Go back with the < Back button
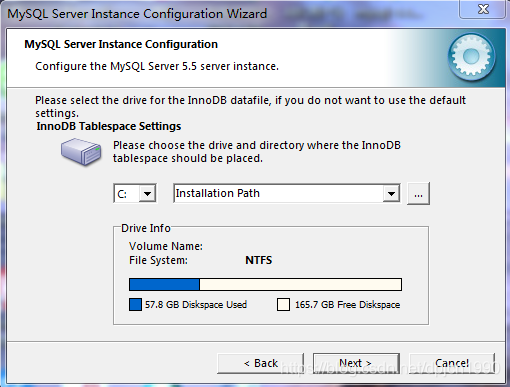510x387 pixels. 260,363
